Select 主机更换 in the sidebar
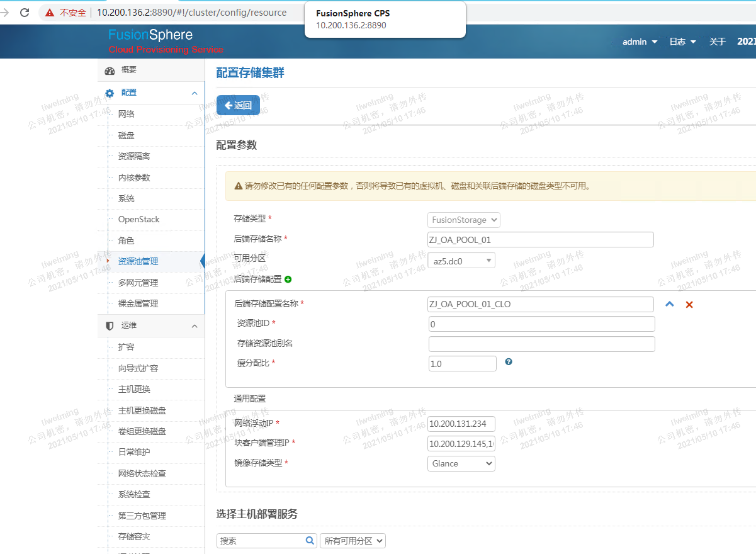Viewport: 756px width, 554px height. pos(134,389)
